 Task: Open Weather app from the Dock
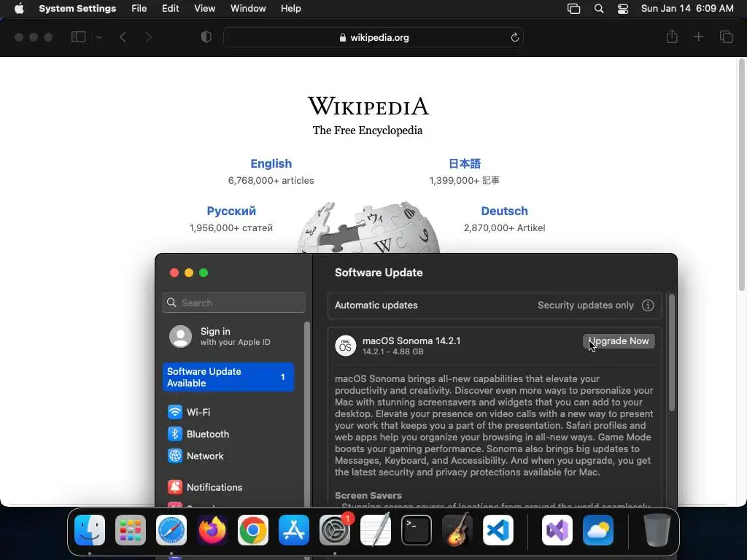click(598, 529)
